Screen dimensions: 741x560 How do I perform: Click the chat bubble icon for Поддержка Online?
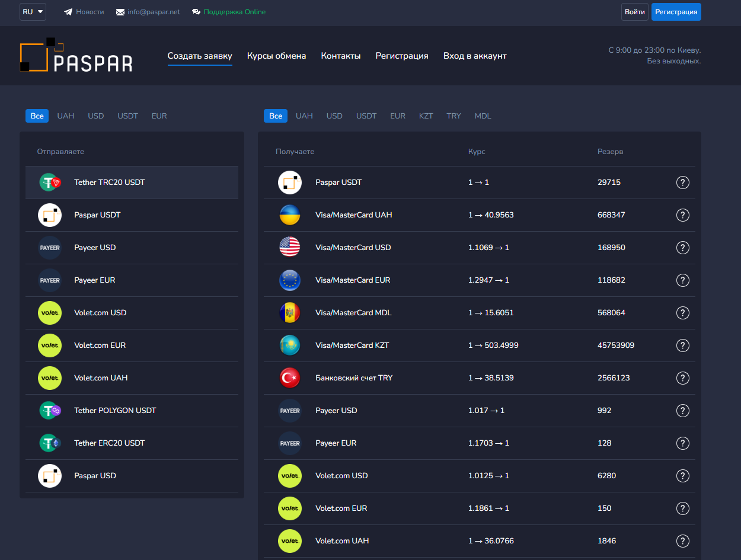click(196, 12)
